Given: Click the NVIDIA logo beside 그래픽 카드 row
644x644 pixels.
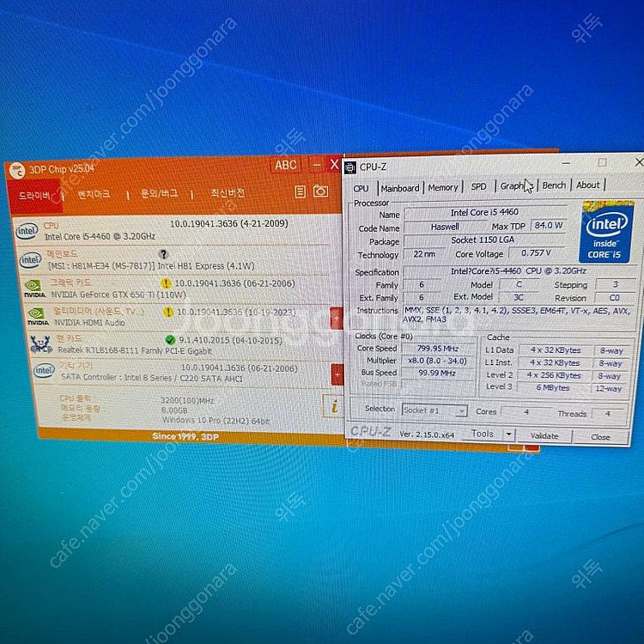Looking at the screenshot, I should [34, 289].
